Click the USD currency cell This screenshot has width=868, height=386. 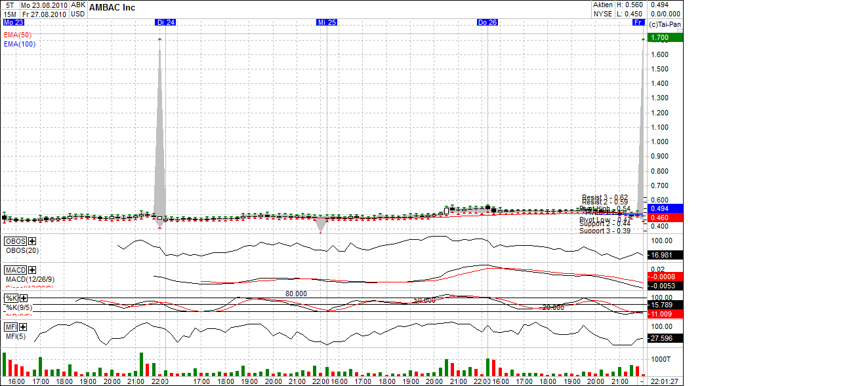[78, 13]
